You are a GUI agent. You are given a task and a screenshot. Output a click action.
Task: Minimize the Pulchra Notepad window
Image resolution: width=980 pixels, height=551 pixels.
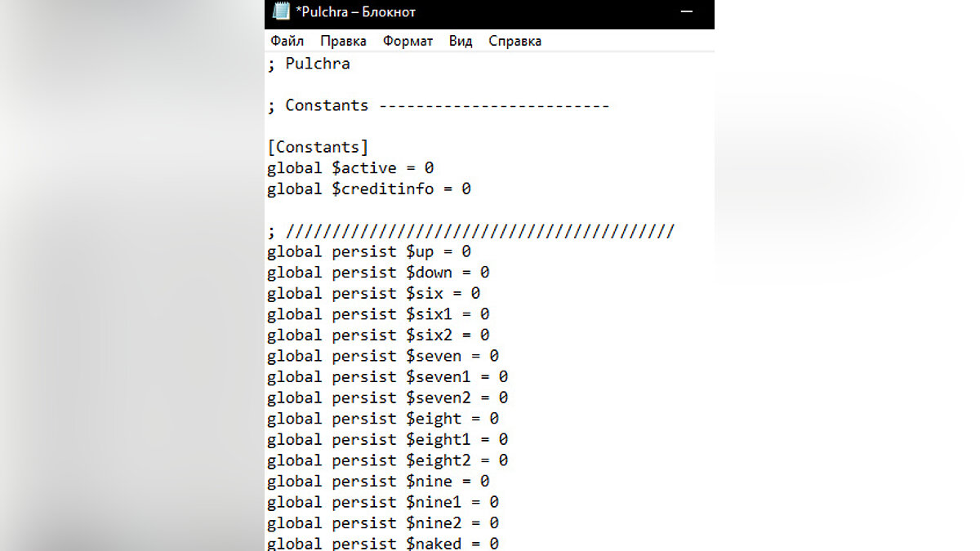pyautogui.click(x=687, y=11)
